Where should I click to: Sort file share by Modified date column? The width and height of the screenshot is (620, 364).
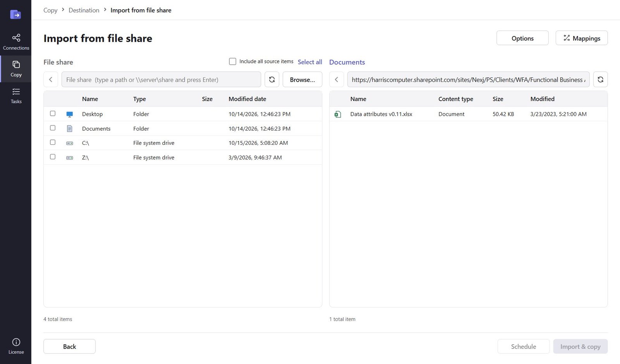coord(247,99)
